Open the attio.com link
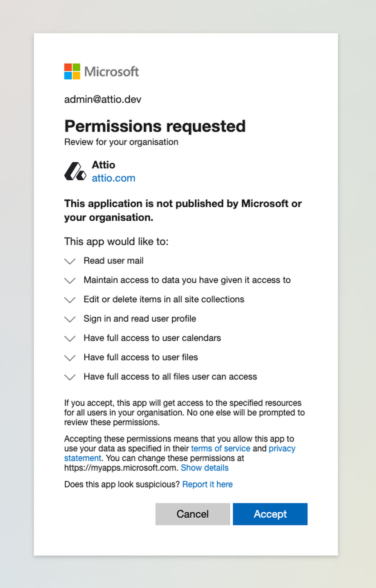The image size is (376, 588). (113, 178)
